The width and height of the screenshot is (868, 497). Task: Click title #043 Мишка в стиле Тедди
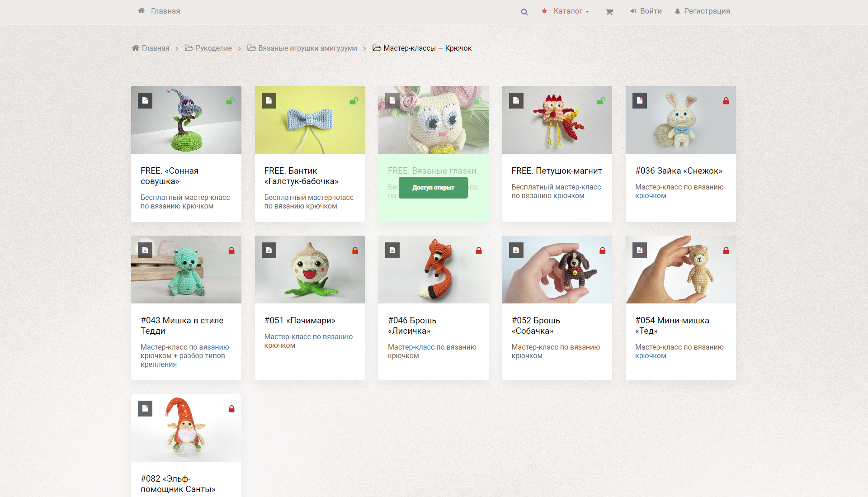pos(182,326)
